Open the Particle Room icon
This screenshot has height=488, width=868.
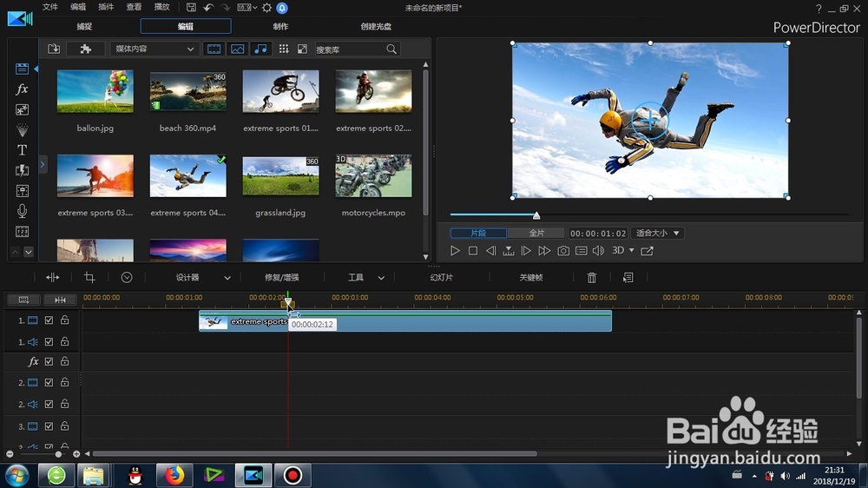click(x=23, y=129)
